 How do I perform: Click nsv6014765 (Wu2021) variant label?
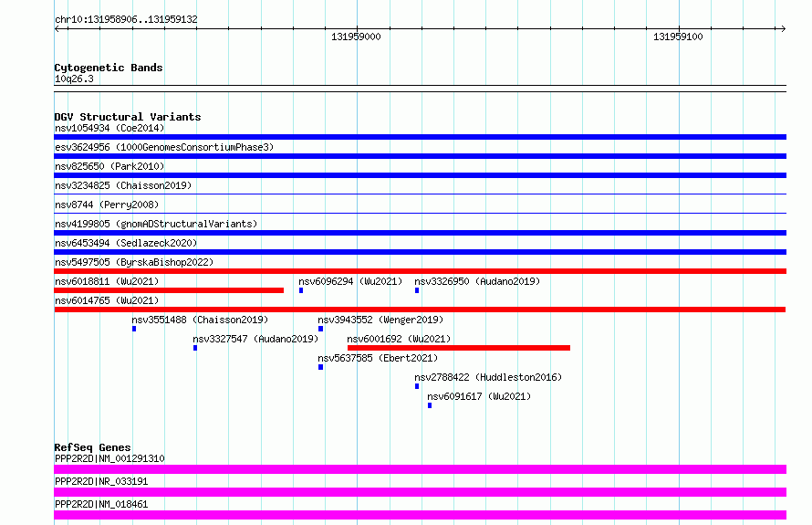point(107,300)
